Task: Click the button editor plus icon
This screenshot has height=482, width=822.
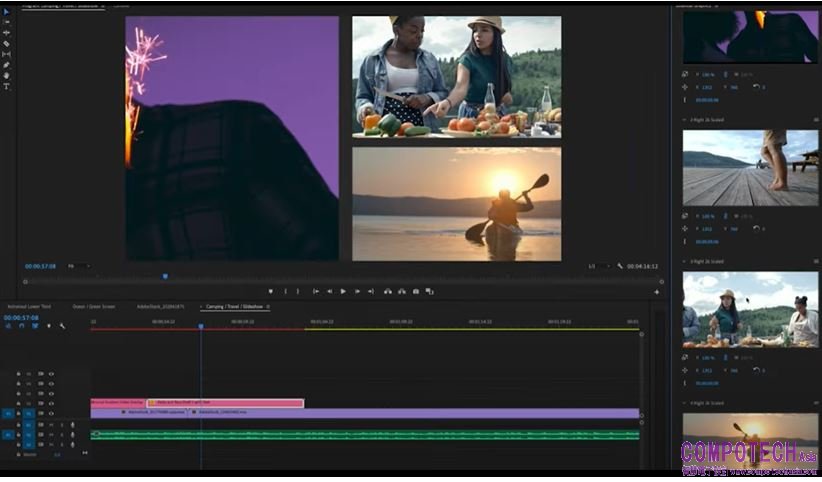Action: point(657,292)
